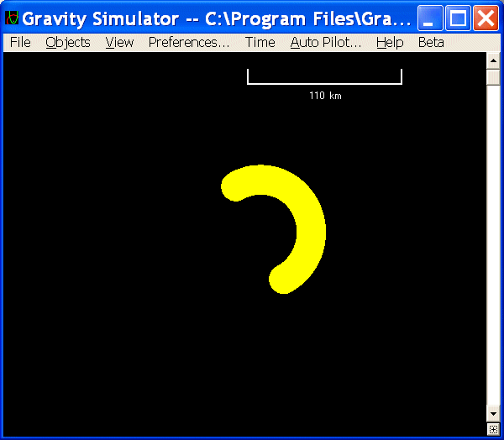Open the Objects menu
Image resolution: width=504 pixels, height=440 pixels.
pyautogui.click(x=68, y=43)
